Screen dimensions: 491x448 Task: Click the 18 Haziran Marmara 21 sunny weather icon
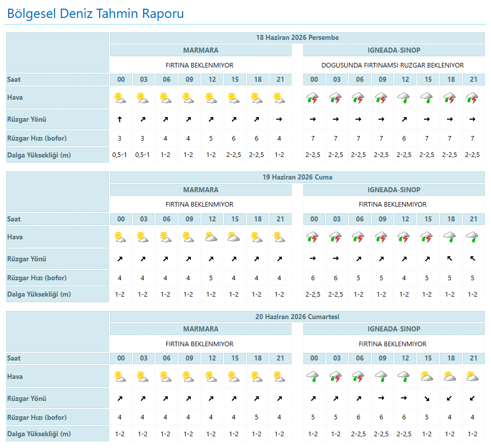pyautogui.click(x=279, y=98)
